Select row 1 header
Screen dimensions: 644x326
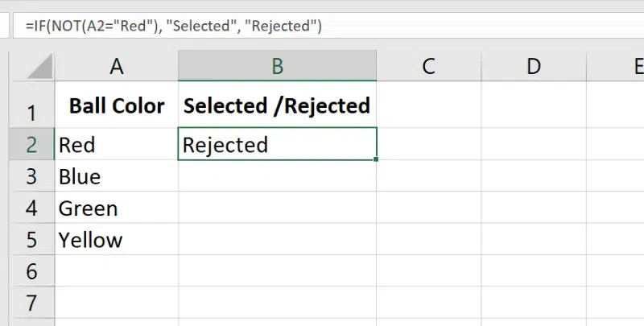(31, 111)
